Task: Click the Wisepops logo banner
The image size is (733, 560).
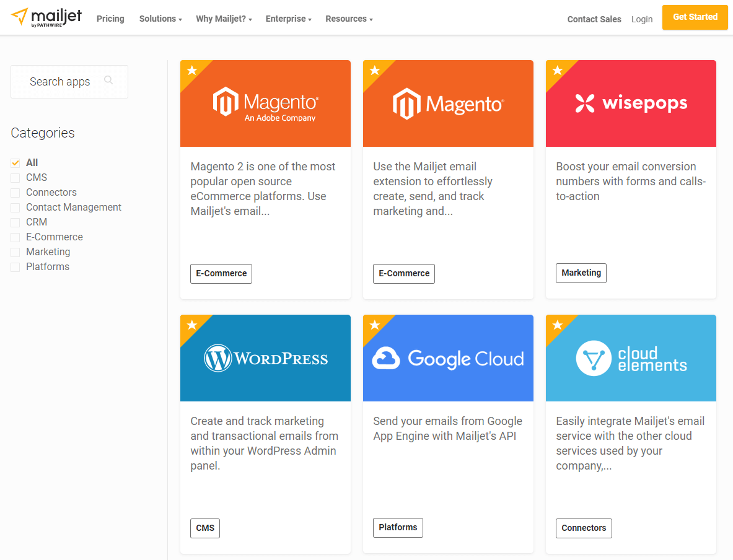Action: [631, 103]
